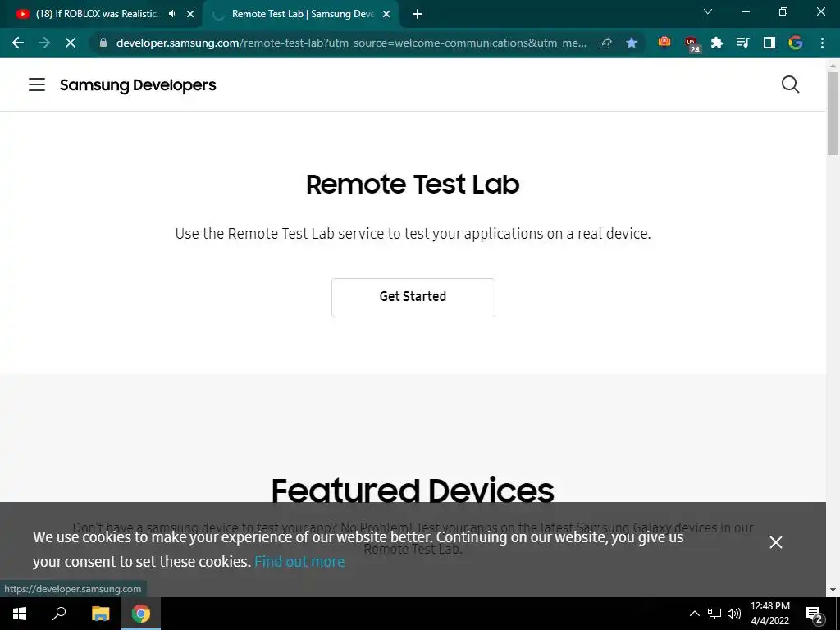Screen dimensions: 840x630
Task: Click the scrollbar down arrow
Action: pyautogui.click(x=833, y=590)
